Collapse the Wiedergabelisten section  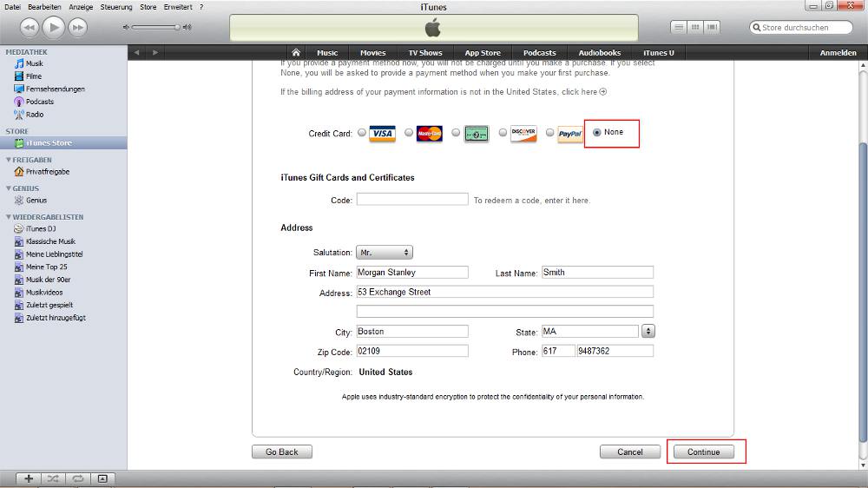(x=9, y=217)
